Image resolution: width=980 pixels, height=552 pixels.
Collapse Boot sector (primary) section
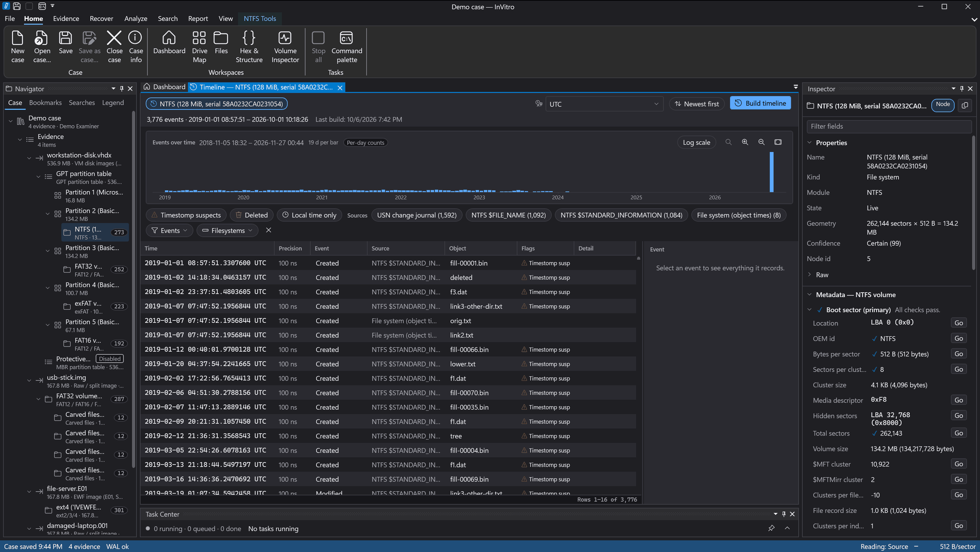[x=809, y=310]
